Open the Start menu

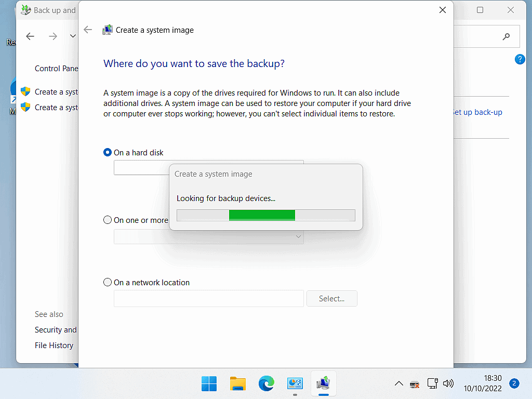[x=209, y=383]
